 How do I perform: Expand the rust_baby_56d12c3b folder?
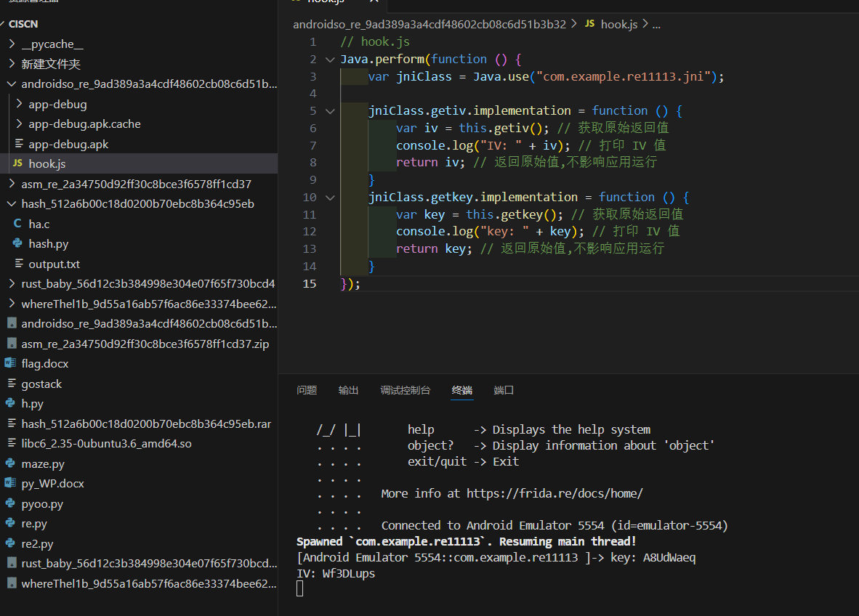tap(12, 283)
